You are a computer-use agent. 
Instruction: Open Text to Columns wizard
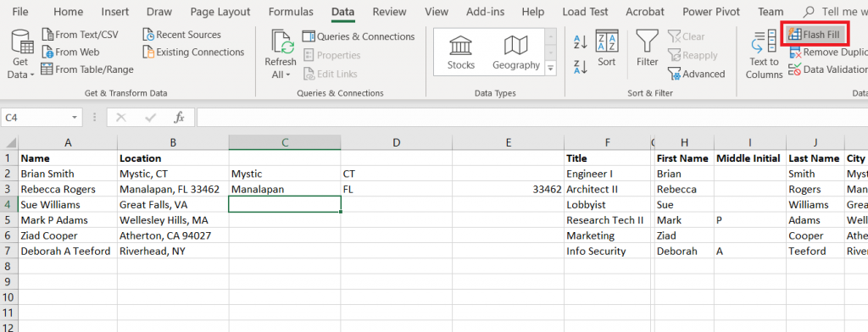(764, 54)
